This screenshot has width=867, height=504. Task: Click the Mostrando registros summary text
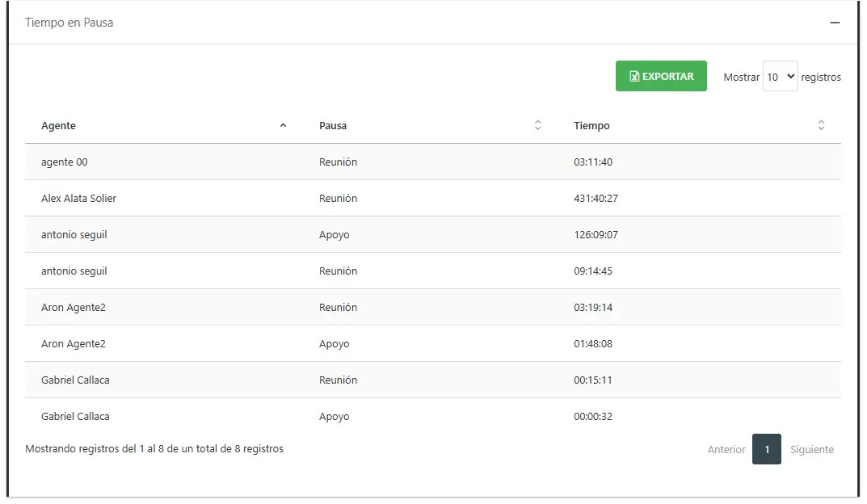tap(154, 449)
